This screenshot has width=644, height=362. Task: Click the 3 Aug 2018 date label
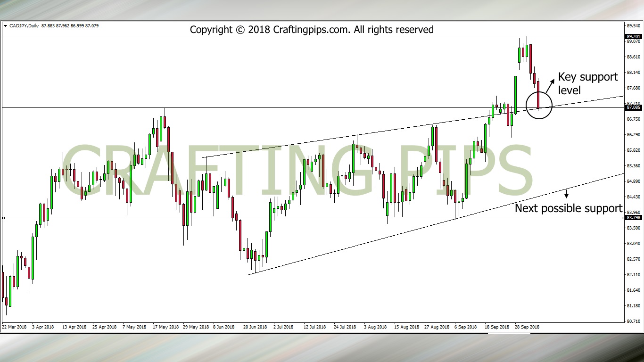(375, 327)
